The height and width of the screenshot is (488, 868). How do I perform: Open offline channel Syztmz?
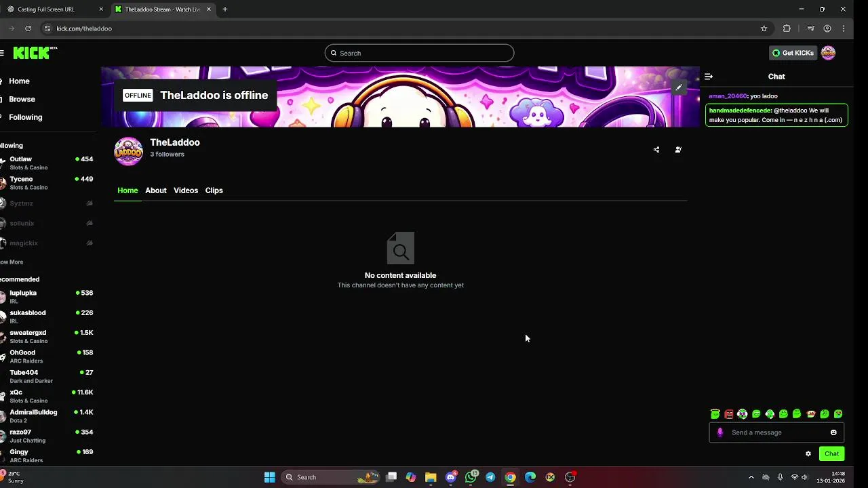tap(47, 203)
